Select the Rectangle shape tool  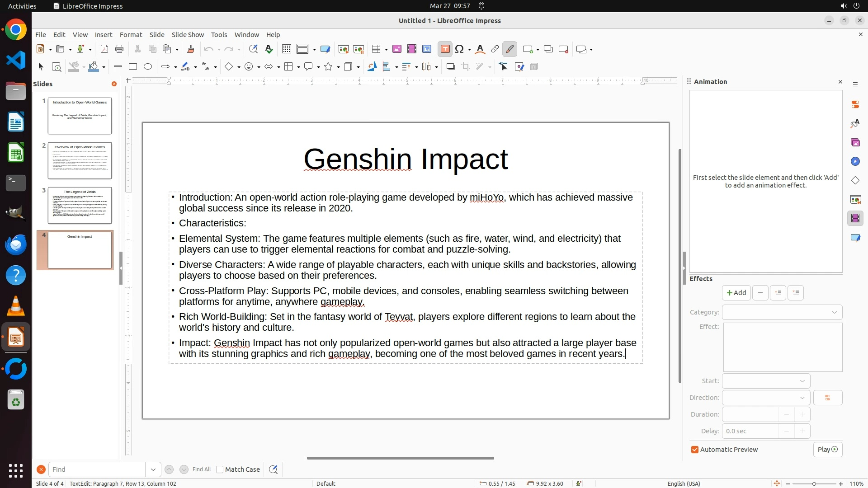click(x=133, y=67)
